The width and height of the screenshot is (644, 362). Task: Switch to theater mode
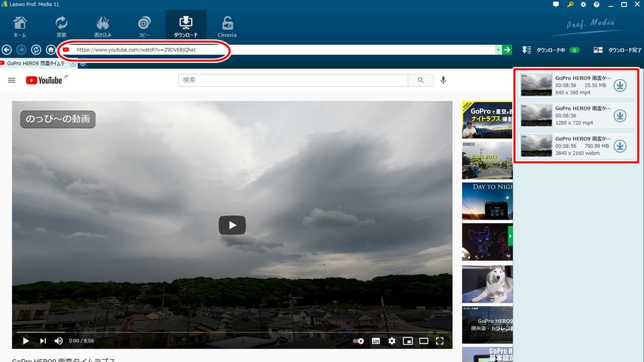(x=424, y=341)
